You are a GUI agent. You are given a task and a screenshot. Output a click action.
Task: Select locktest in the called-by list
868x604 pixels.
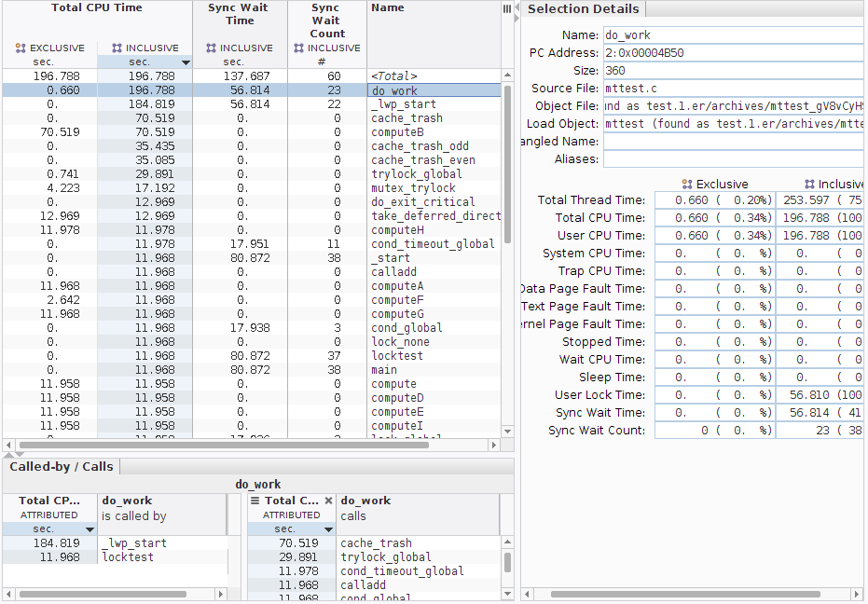(x=116, y=557)
